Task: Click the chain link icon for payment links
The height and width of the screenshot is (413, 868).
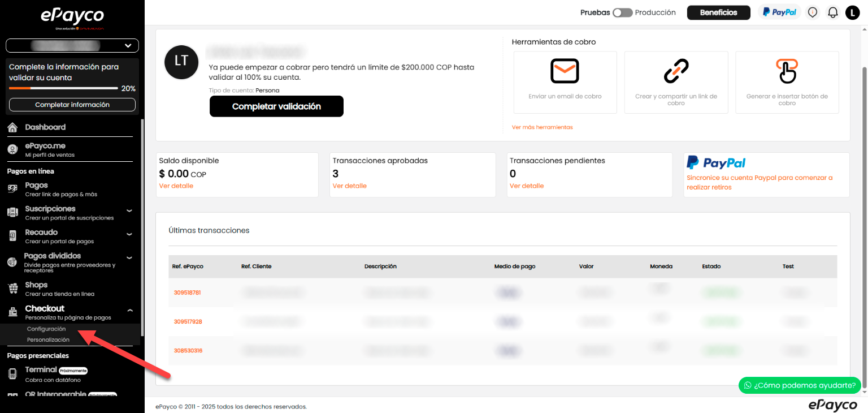Action: pos(676,71)
